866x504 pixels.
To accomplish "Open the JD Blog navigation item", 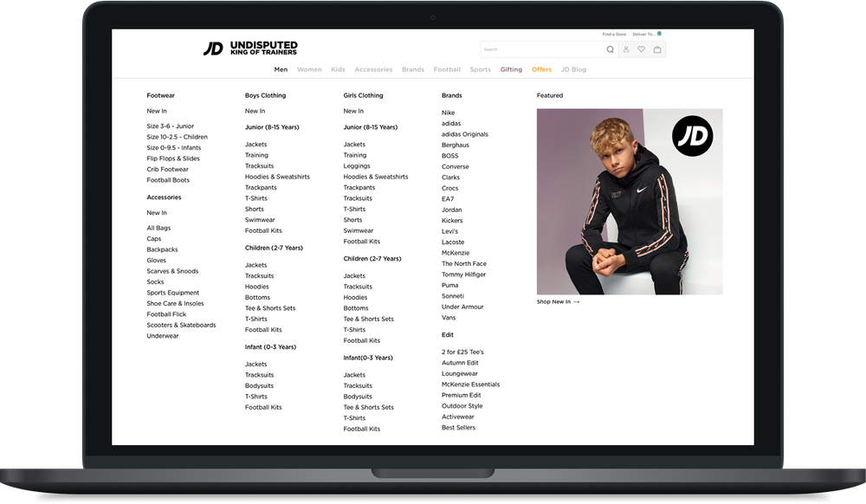I will (x=574, y=69).
